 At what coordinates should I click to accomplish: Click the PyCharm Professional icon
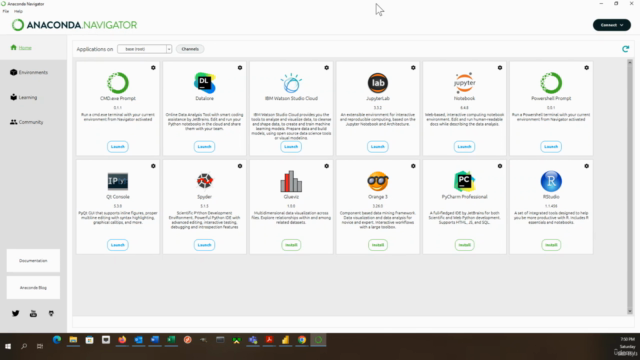click(x=464, y=181)
